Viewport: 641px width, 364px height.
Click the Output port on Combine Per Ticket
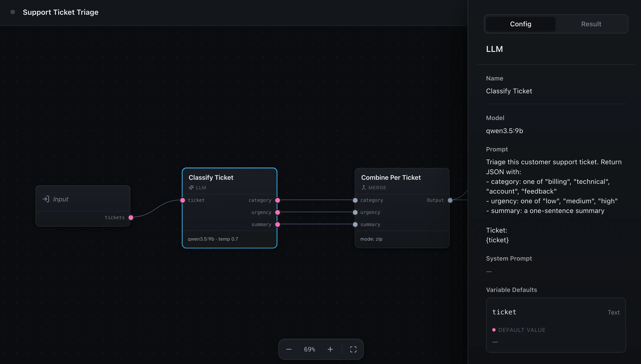(x=450, y=200)
